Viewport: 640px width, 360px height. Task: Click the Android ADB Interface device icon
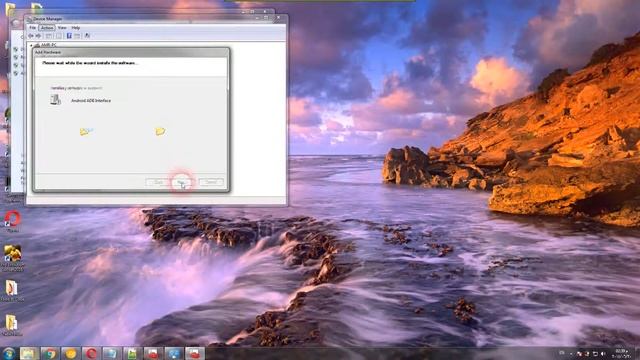click(56, 100)
